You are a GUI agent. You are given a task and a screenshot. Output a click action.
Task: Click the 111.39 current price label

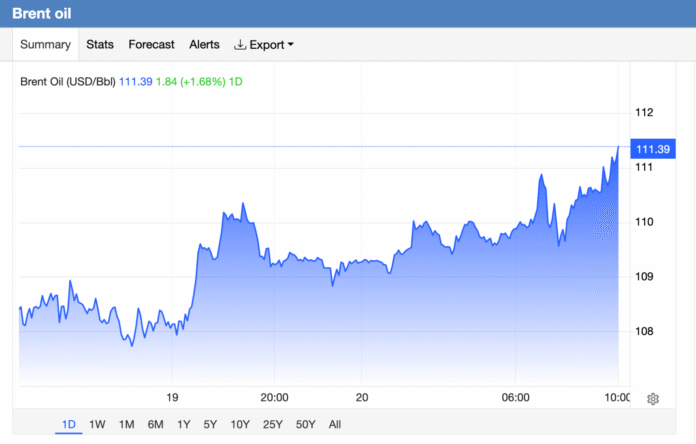(x=653, y=149)
